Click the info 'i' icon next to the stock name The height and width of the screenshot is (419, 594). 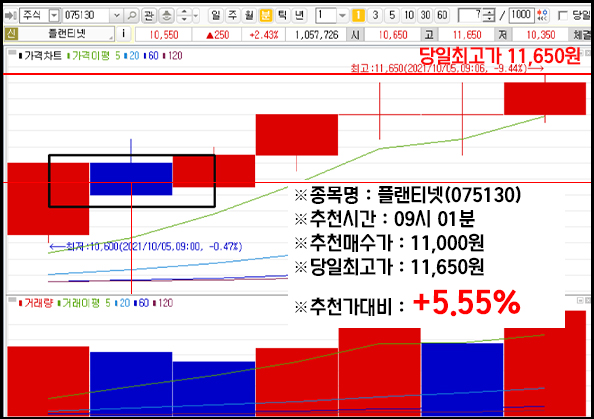(123, 34)
